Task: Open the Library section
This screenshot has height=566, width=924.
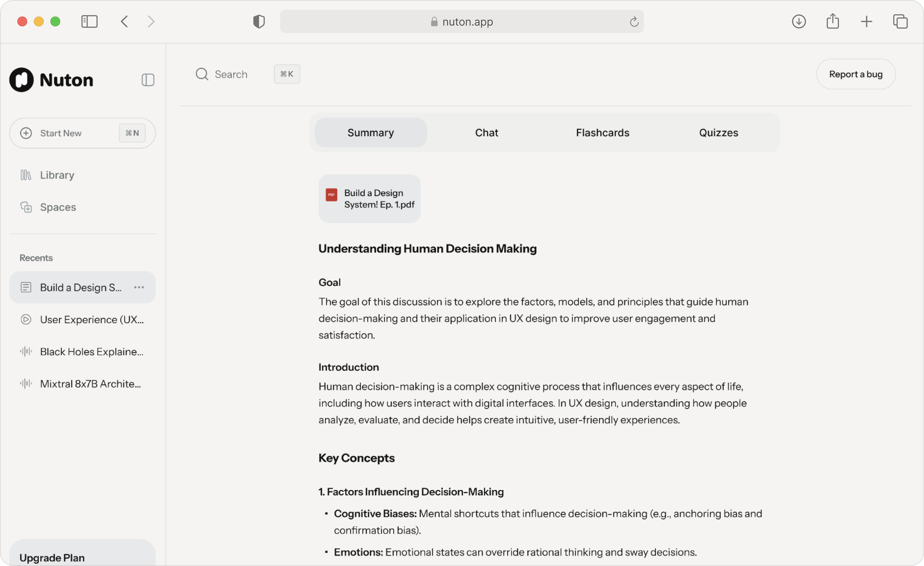Action: coord(57,175)
